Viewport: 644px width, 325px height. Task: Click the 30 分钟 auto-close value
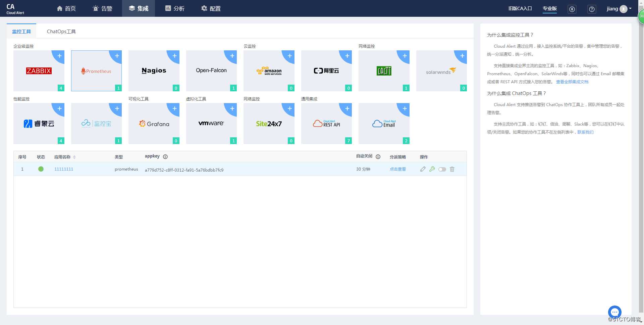point(363,169)
